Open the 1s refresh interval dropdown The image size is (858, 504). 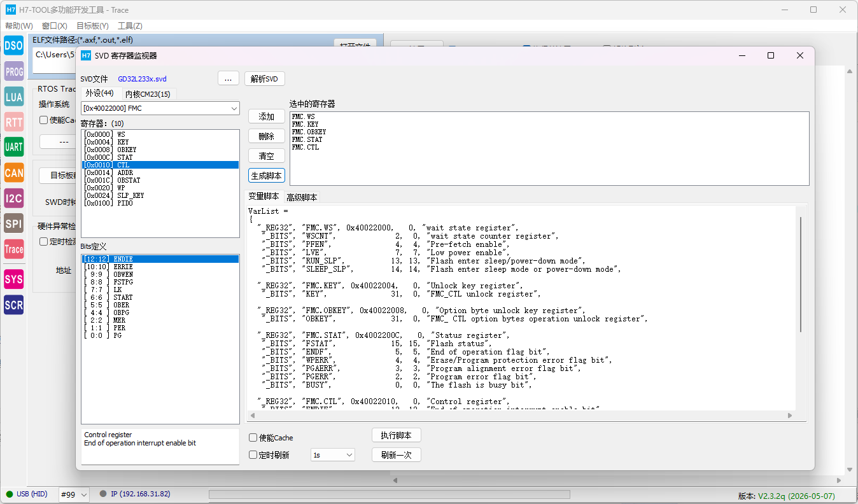333,455
